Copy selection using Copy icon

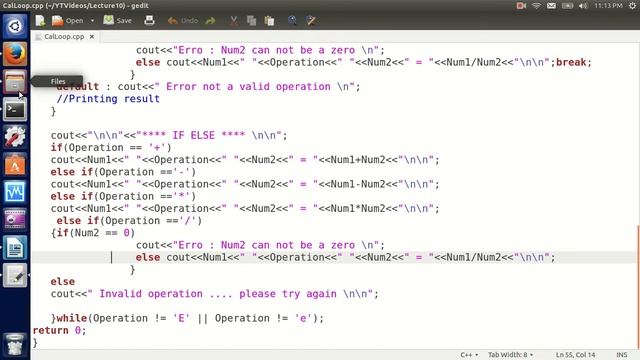tap(251, 20)
